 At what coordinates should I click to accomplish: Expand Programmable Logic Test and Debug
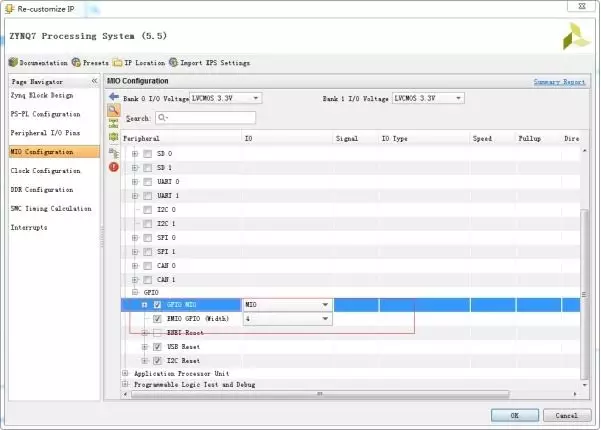[125, 384]
